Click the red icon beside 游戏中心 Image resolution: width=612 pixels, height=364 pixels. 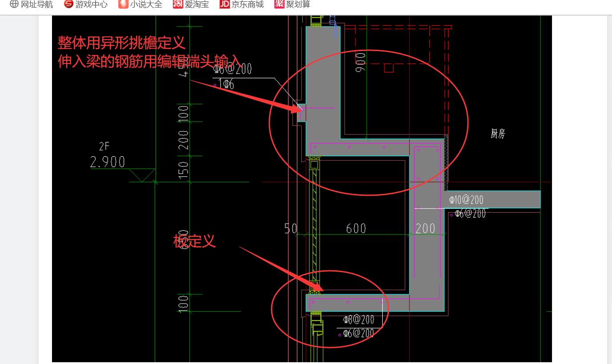coord(68,4)
